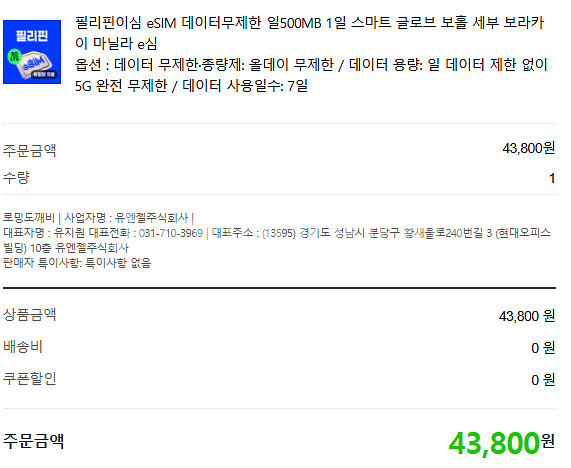Viewport: 571px width, 468px height.
Task: Select the 쿠폰할인 label
Action: [30, 378]
